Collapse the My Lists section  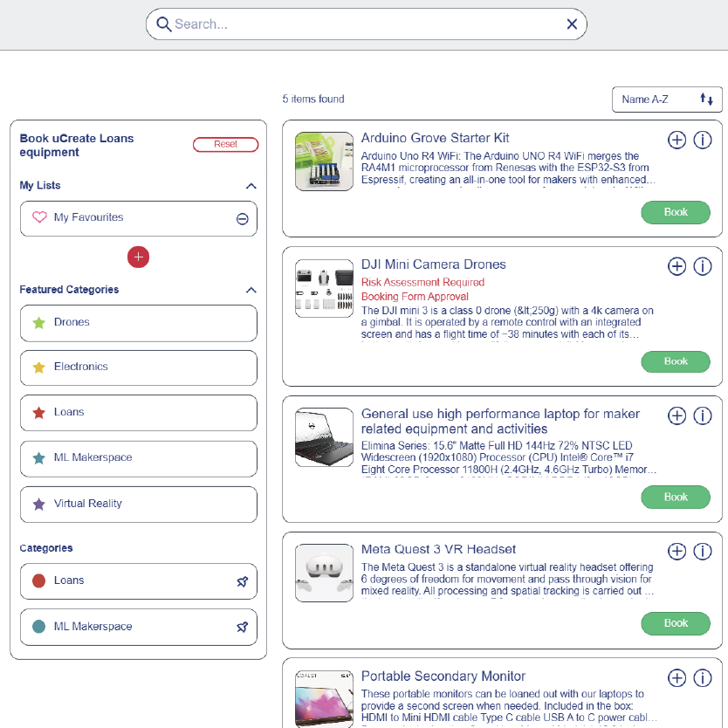251,186
